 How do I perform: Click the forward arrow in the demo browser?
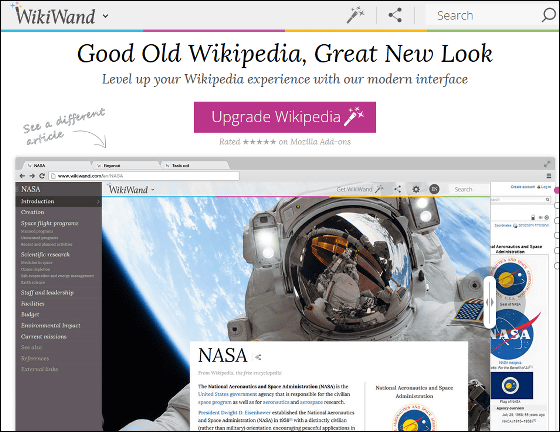click(x=32, y=176)
